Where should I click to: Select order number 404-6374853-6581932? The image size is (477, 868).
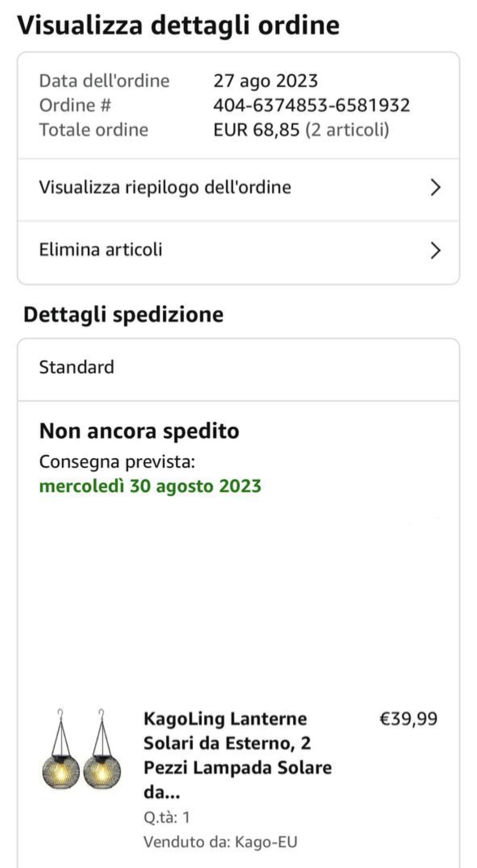coord(311,105)
